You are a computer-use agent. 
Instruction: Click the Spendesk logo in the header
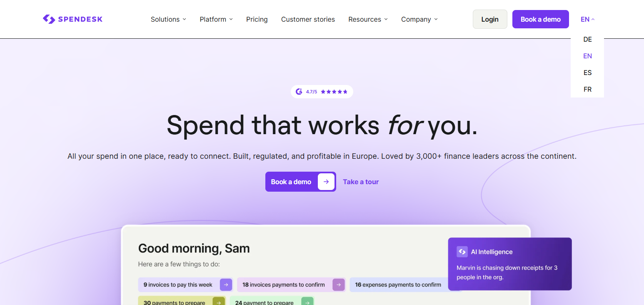[72, 19]
